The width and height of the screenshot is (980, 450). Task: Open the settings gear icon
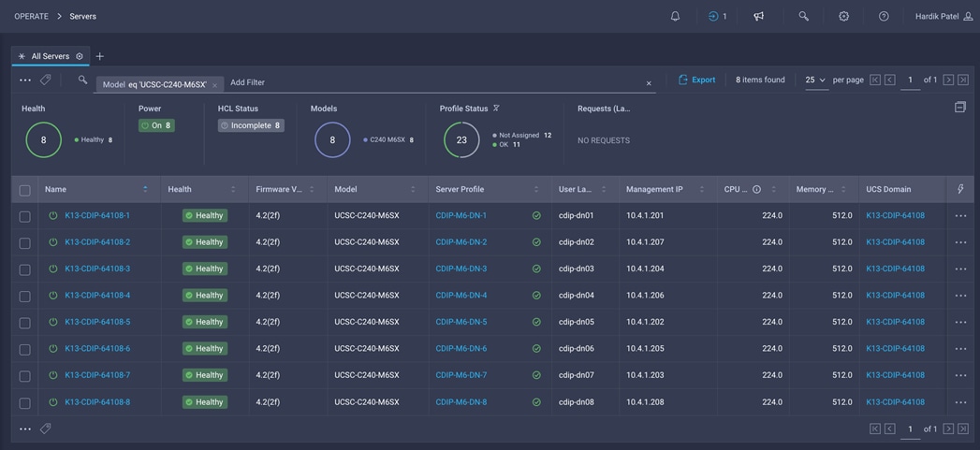click(x=843, y=16)
